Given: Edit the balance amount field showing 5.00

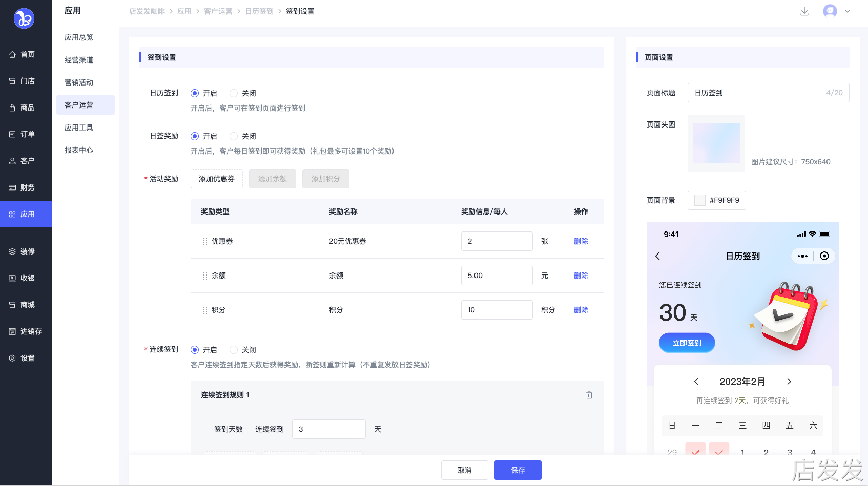Looking at the screenshot, I should click(x=497, y=276).
